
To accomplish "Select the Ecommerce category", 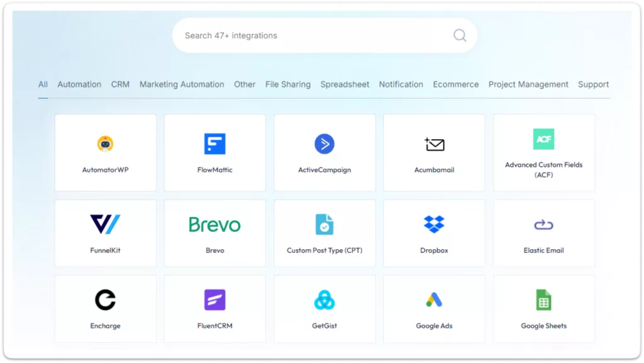I will point(455,84).
